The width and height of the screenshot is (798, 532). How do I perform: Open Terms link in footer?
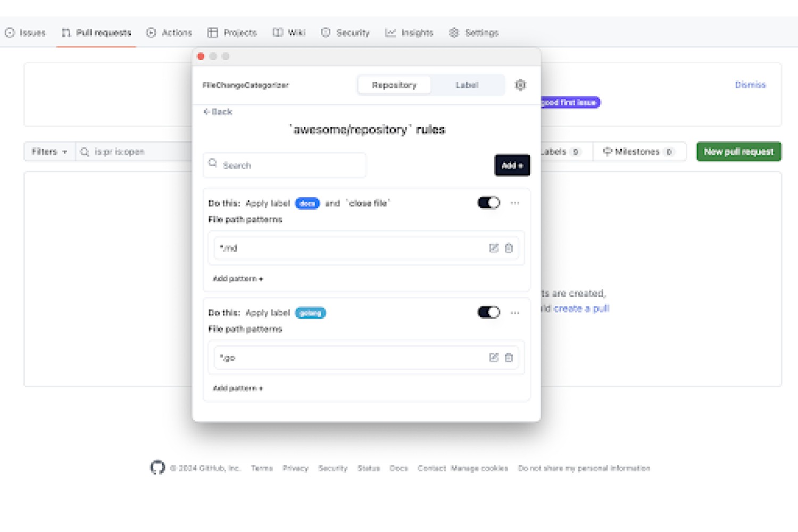point(262,468)
